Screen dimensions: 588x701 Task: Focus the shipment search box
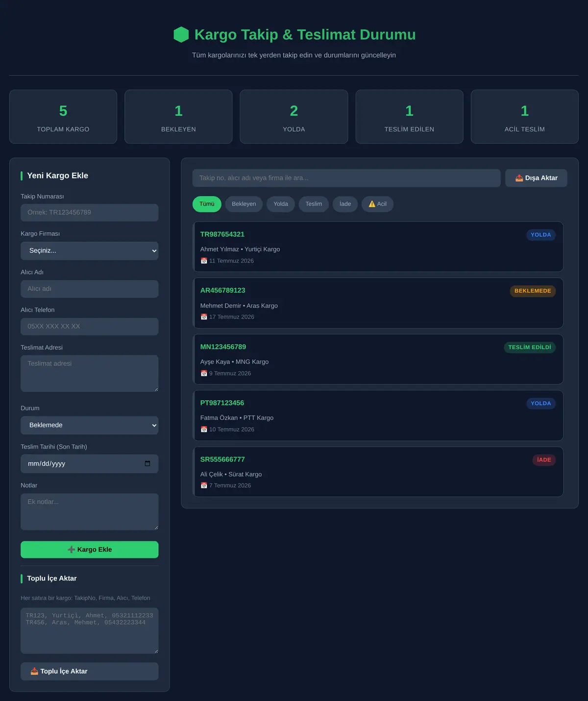(346, 178)
